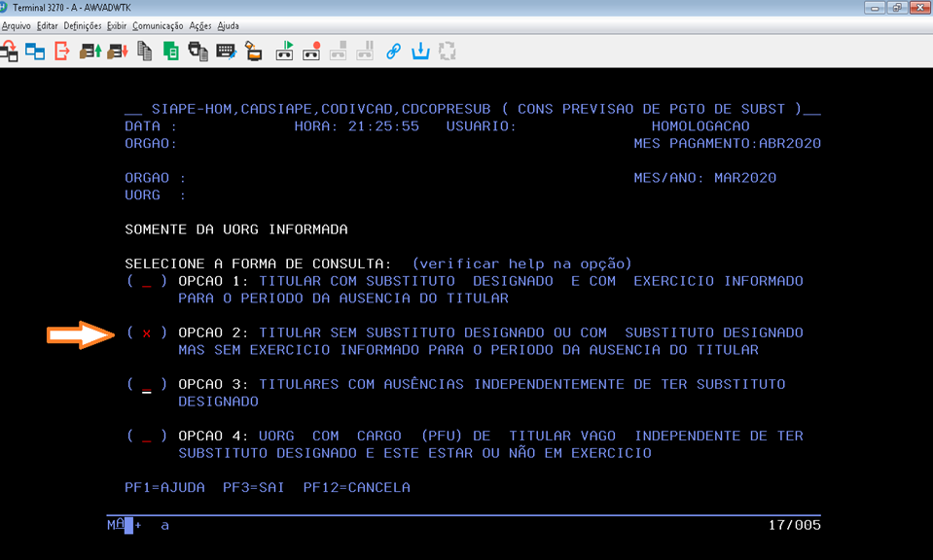Screen dimensions: 933x560
Task: Click the pause macro icon
Action: pyautogui.click(x=365, y=52)
